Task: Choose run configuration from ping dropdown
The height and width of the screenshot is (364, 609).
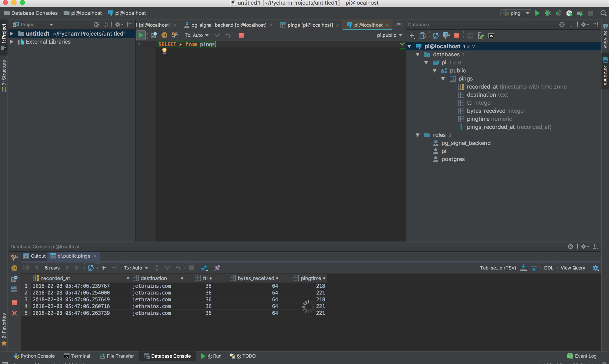Action: pyautogui.click(x=516, y=13)
